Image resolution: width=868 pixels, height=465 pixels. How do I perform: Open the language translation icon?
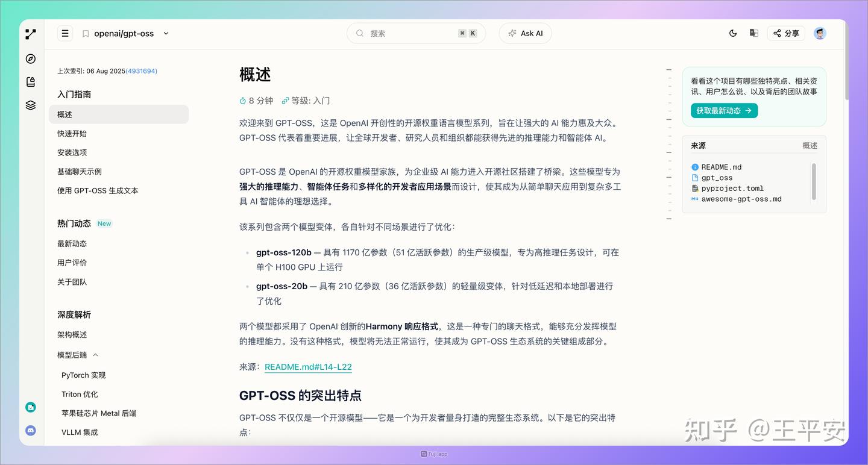tap(753, 33)
